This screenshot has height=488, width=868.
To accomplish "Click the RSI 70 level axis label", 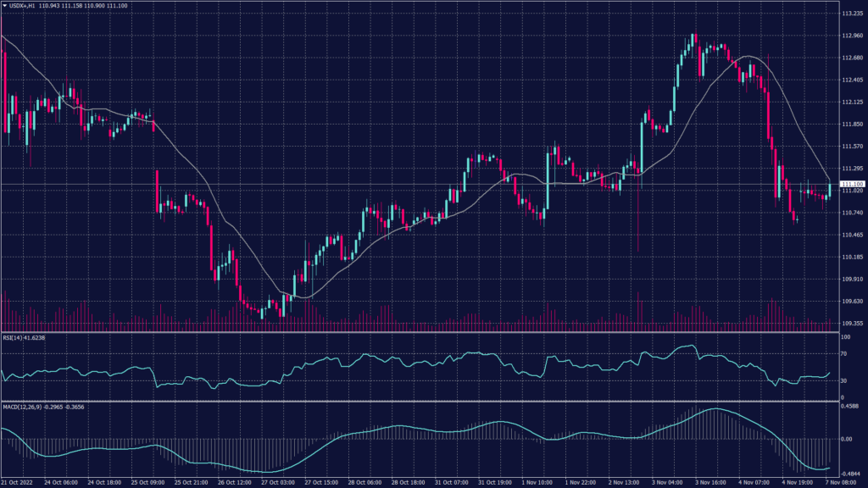I will (x=844, y=352).
